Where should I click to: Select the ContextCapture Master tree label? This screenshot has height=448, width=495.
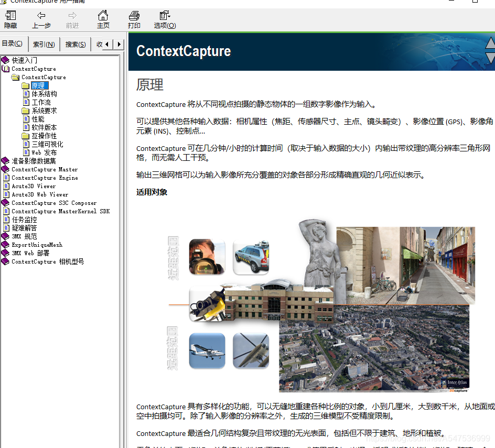point(45,169)
